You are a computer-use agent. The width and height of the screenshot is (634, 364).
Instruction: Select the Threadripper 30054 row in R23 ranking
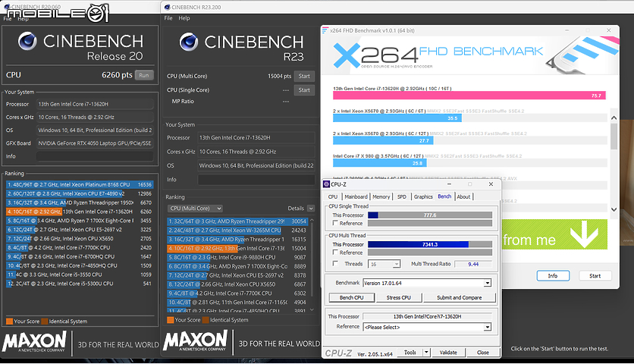click(x=237, y=221)
